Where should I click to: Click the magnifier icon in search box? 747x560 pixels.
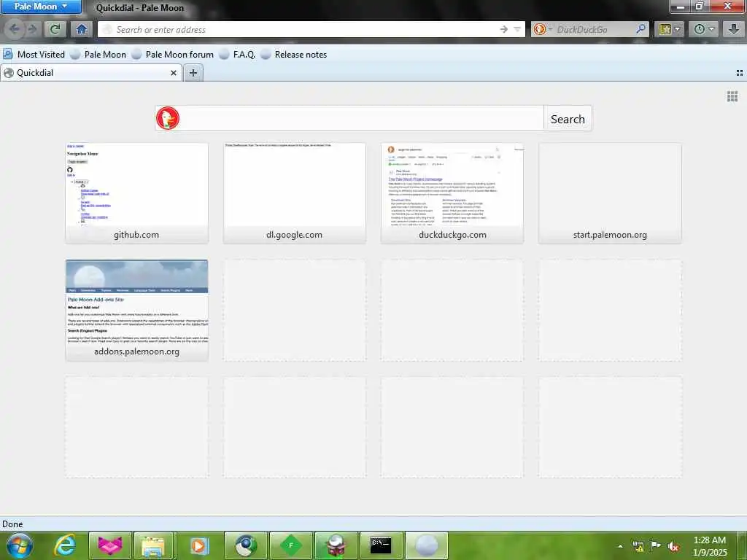(640, 29)
